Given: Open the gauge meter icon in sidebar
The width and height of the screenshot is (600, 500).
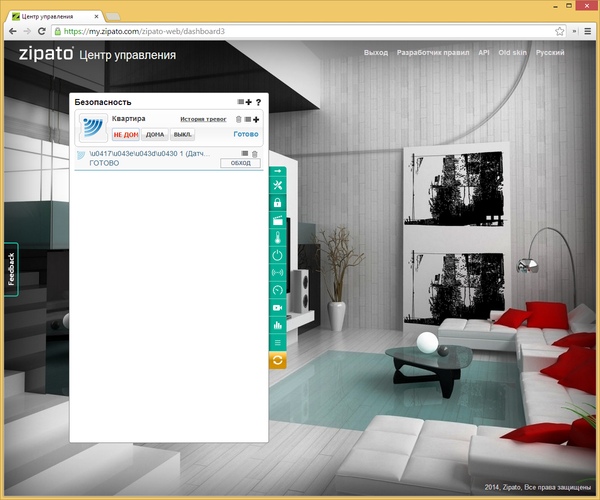Looking at the screenshot, I should (x=278, y=290).
